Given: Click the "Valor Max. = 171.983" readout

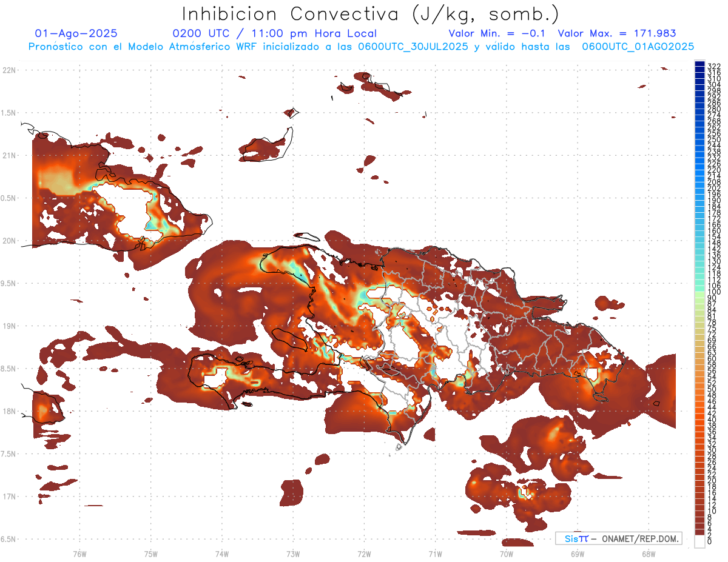Looking at the screenshot, I should coord(617,33).
